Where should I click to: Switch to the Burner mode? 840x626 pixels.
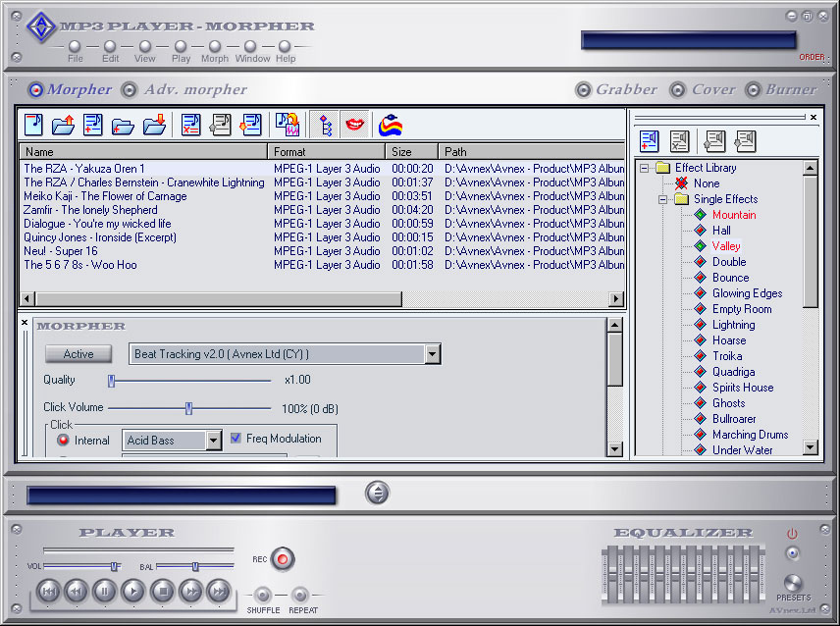pos(753,90)
